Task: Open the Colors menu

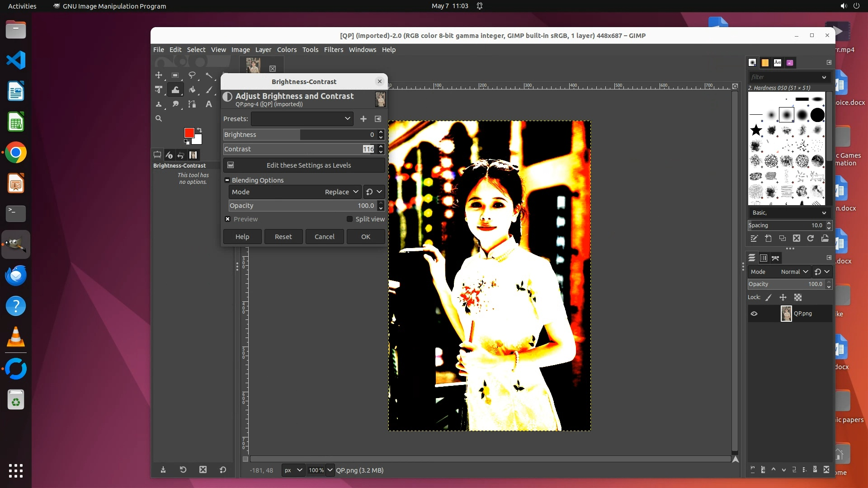Action: (287, 50)
